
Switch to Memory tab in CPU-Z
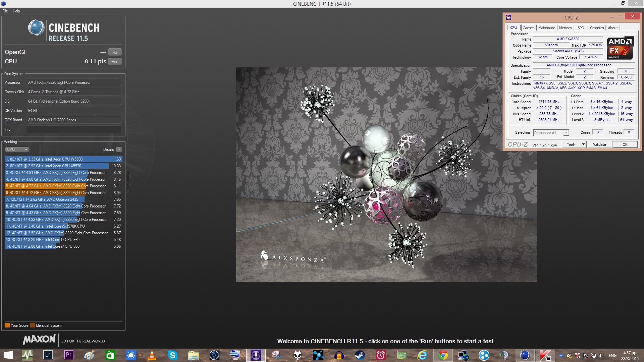(566, 28)
